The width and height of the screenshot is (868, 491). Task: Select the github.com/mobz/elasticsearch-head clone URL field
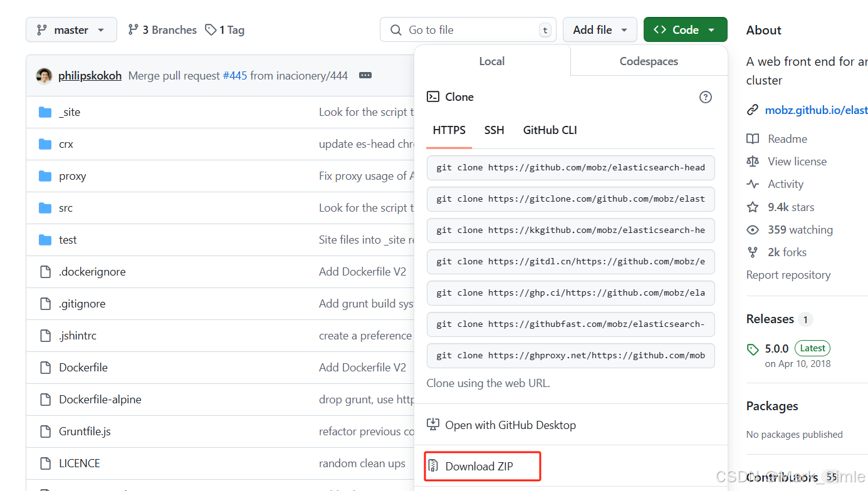(x=571, y=168)
